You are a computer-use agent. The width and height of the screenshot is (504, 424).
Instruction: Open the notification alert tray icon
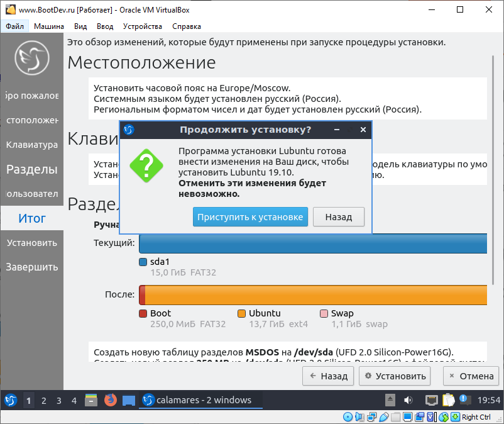465,400
